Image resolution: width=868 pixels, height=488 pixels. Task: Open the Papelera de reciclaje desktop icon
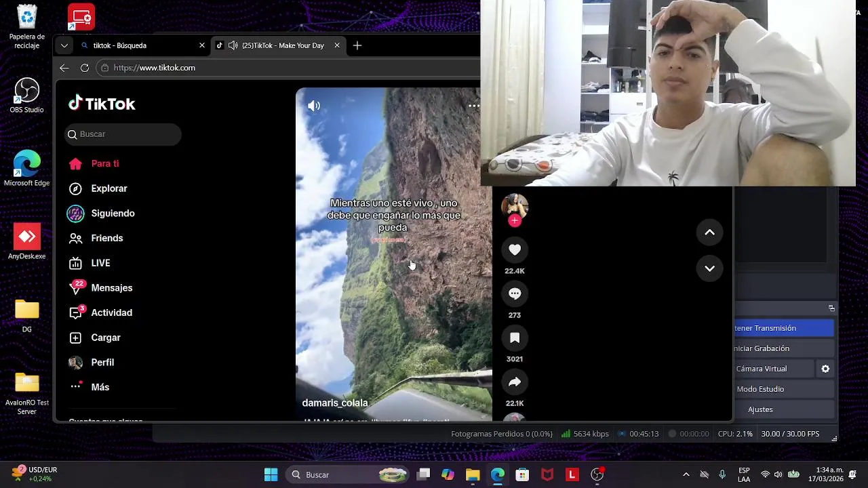coord(27,26)
